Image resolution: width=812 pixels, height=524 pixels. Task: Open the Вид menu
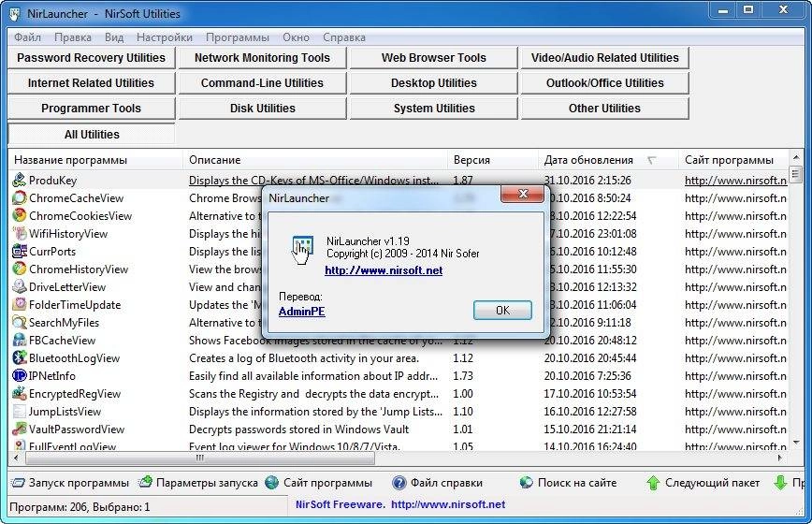[114, 37]
